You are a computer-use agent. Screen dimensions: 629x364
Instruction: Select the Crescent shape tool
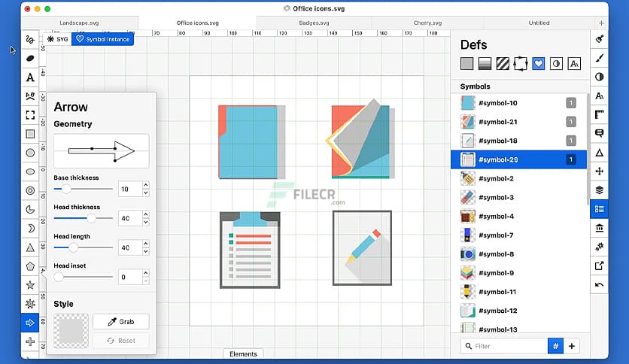tap(30, 229)
